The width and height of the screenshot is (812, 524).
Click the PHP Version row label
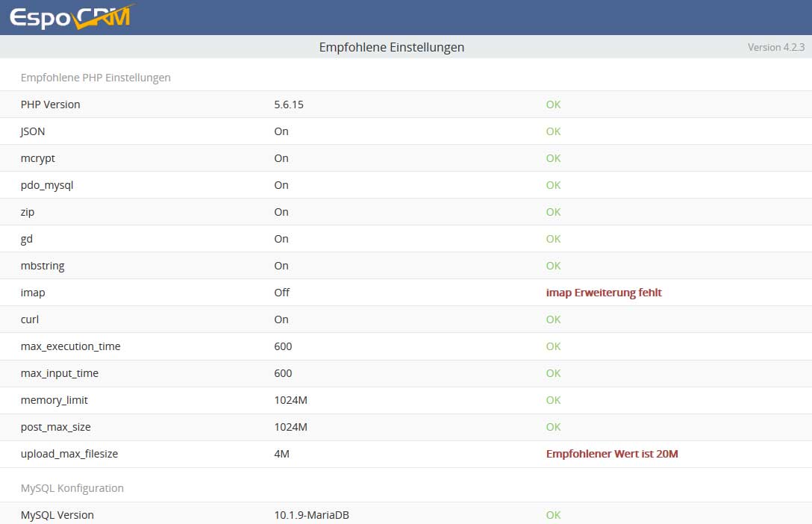click(x=50, y=105)
